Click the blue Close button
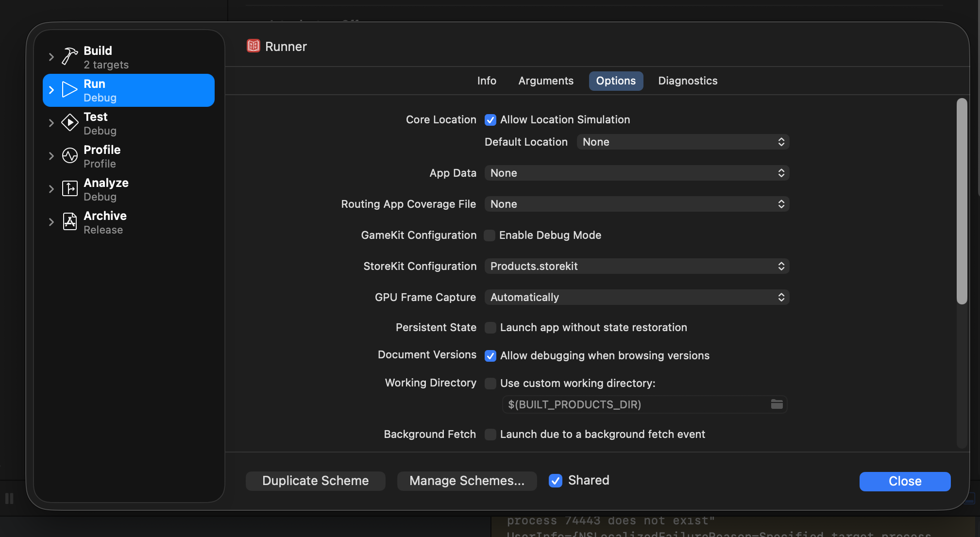This screenshot has height=537, width=980. (905, 481)
